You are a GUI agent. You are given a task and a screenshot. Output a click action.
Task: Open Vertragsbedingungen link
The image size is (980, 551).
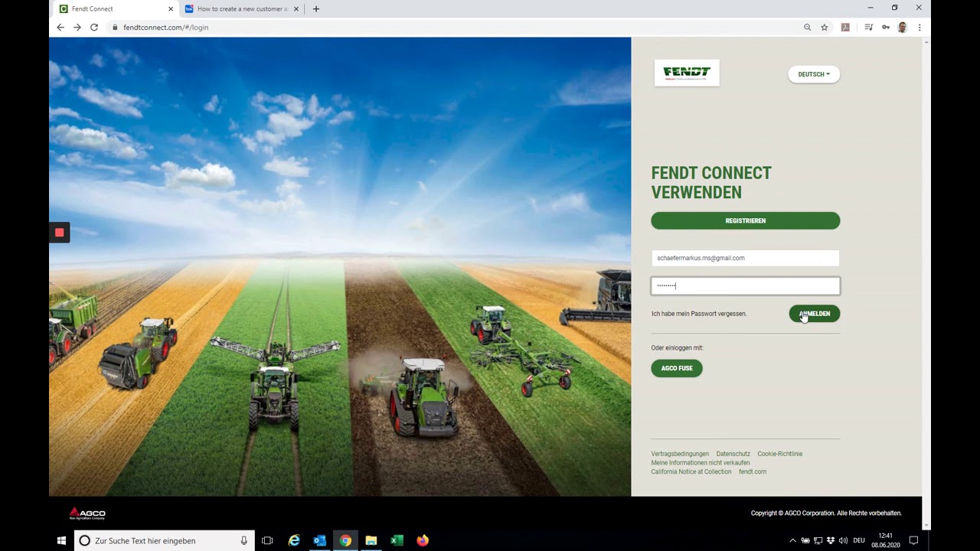click(680, 454)
